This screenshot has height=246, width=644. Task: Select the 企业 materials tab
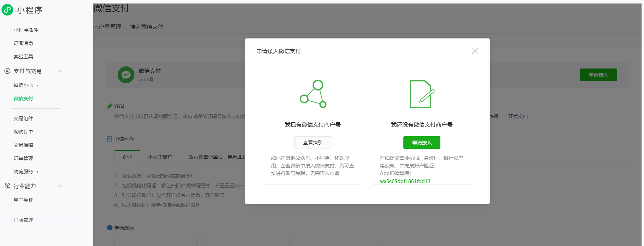click(x=127, y=157)
